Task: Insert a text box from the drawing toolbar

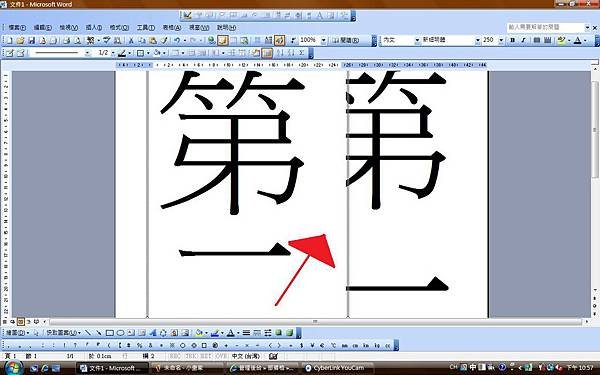Action: 131,333
